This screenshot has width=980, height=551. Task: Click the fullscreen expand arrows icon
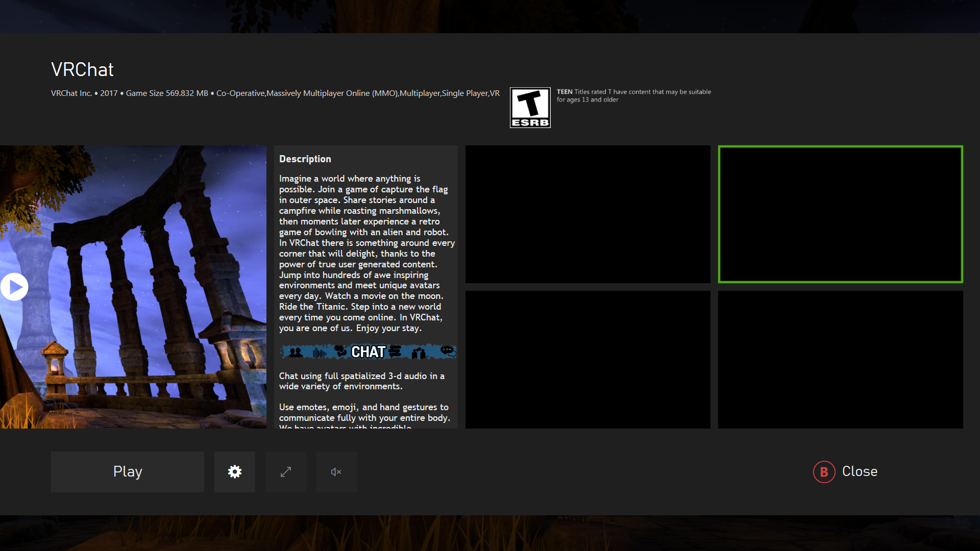tap(286, 471)
